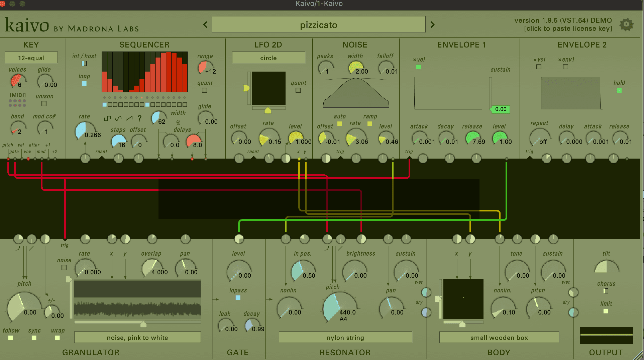Click the granulator overlap dial
The height and width of the screenshot is (360, 644).
(x=152, y=268)
